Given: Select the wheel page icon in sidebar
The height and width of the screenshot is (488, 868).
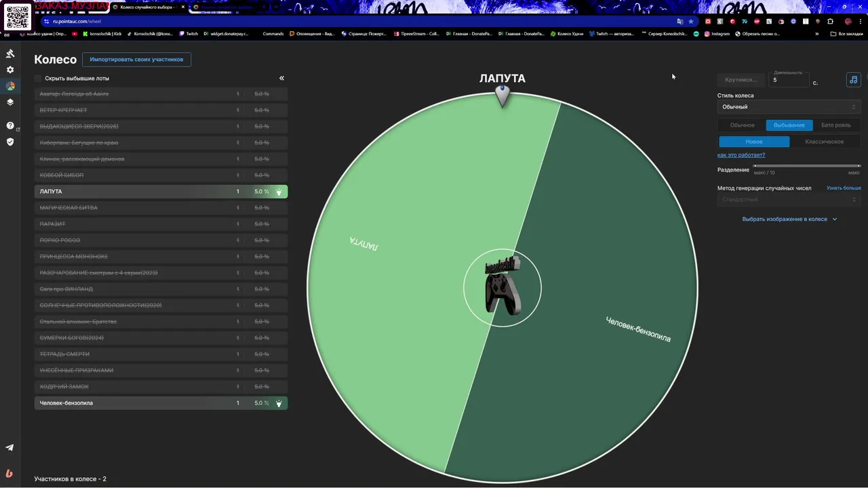Looking at the screenshot, I should pyautogui.click(x=10, y=86).
